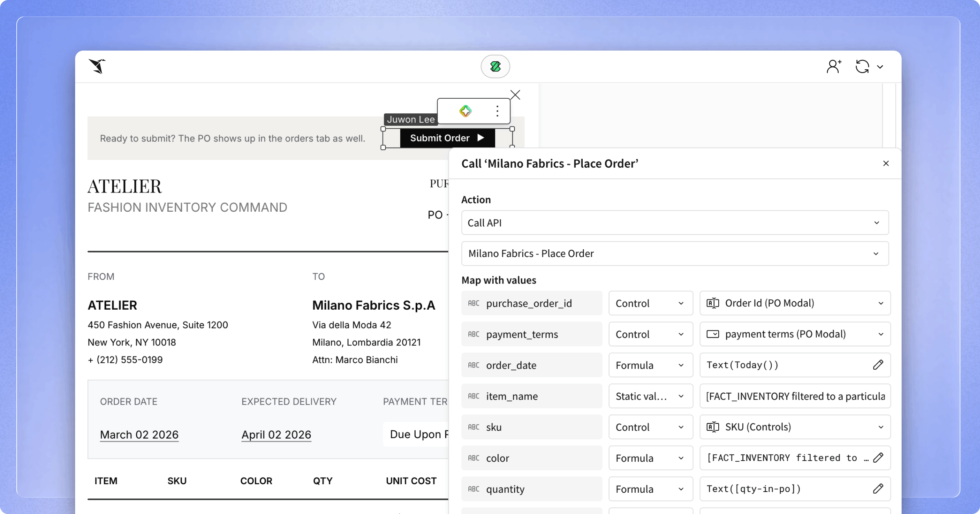
Task: Open the Action dropdown showing Call API
Action: (x=675, y=223)
